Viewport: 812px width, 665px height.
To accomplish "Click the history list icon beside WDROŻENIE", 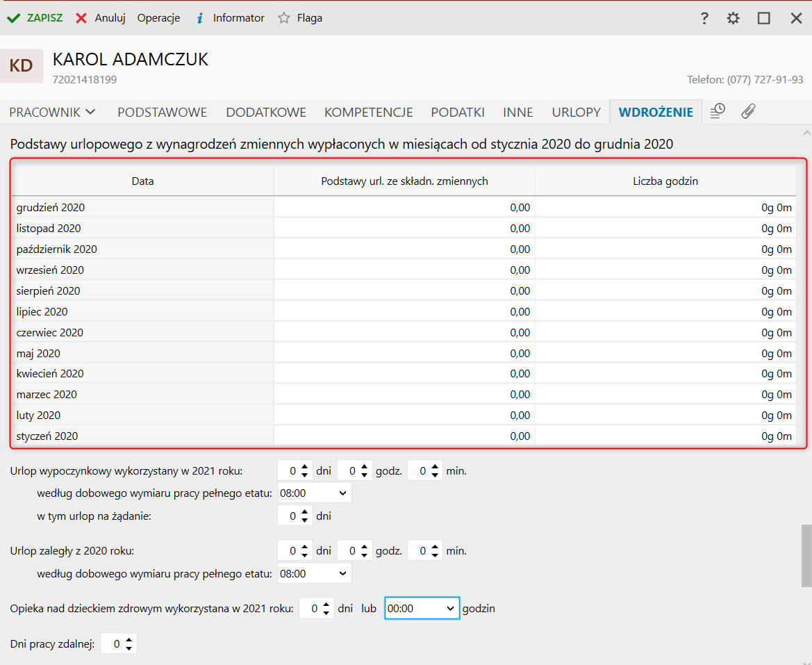I will pyautogui.click(x=718, y=111).
